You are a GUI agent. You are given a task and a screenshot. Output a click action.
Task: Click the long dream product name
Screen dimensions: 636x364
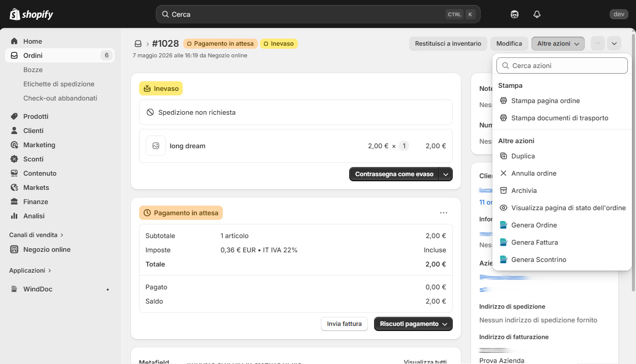click(x=187, y=146)
